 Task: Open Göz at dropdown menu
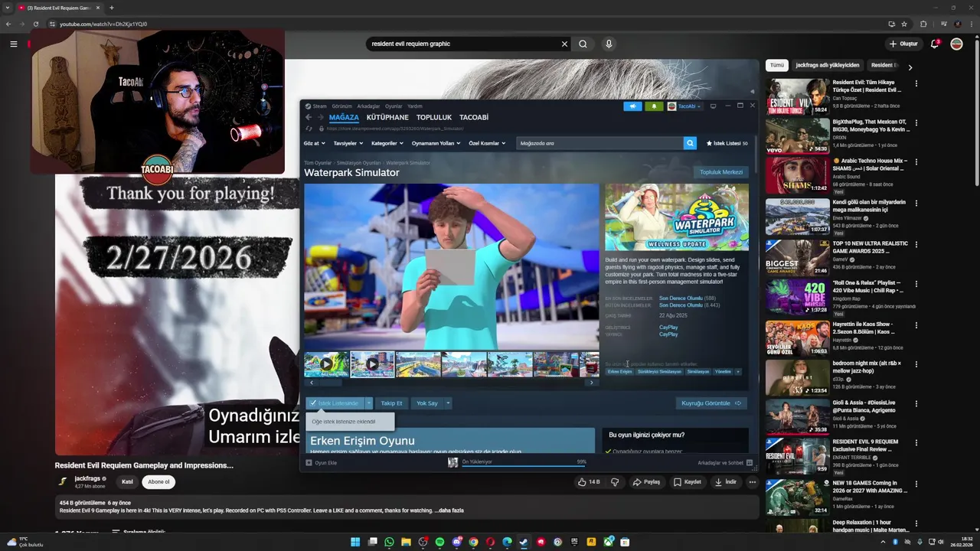pos(314,143)
